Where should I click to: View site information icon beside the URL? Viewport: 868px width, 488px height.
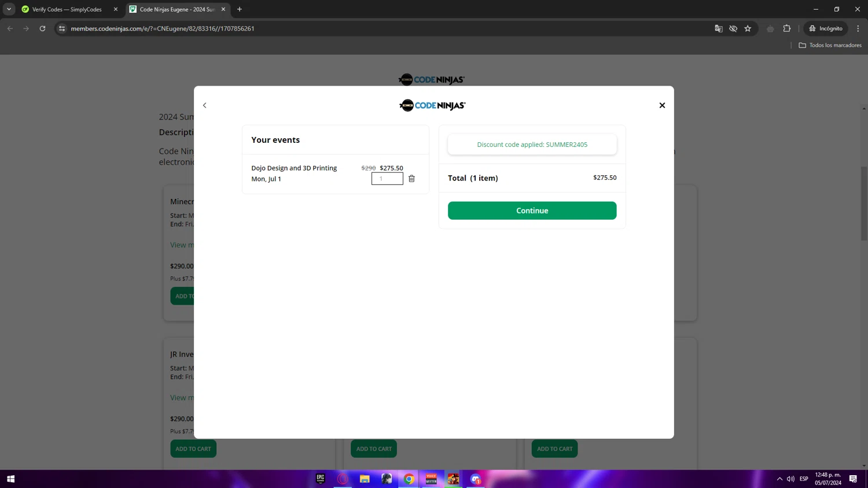(x=62, y=28)
